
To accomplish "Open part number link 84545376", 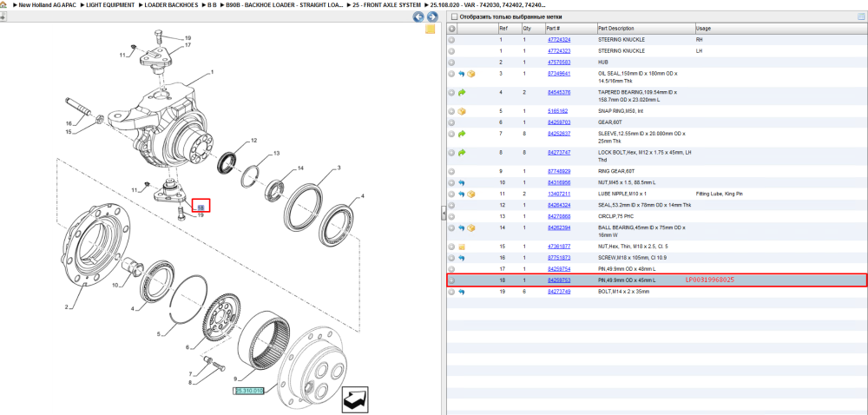I will [558, 92].
